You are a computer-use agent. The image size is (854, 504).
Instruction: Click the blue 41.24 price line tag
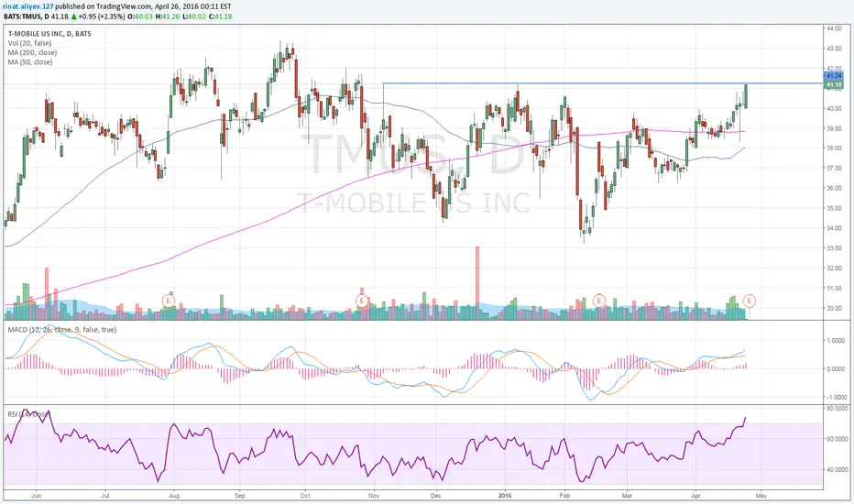(x=833, y=76)
